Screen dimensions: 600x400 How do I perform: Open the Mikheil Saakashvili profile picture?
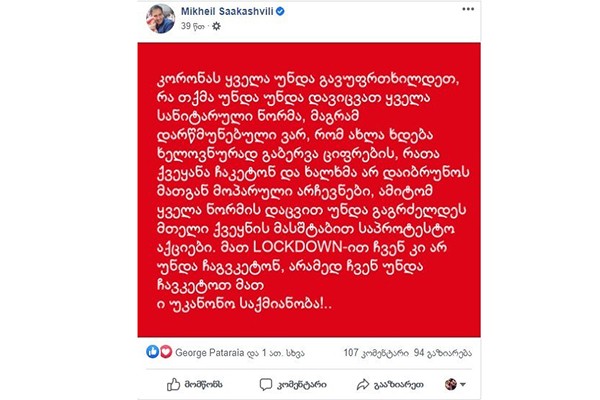(x=160, y=18)
